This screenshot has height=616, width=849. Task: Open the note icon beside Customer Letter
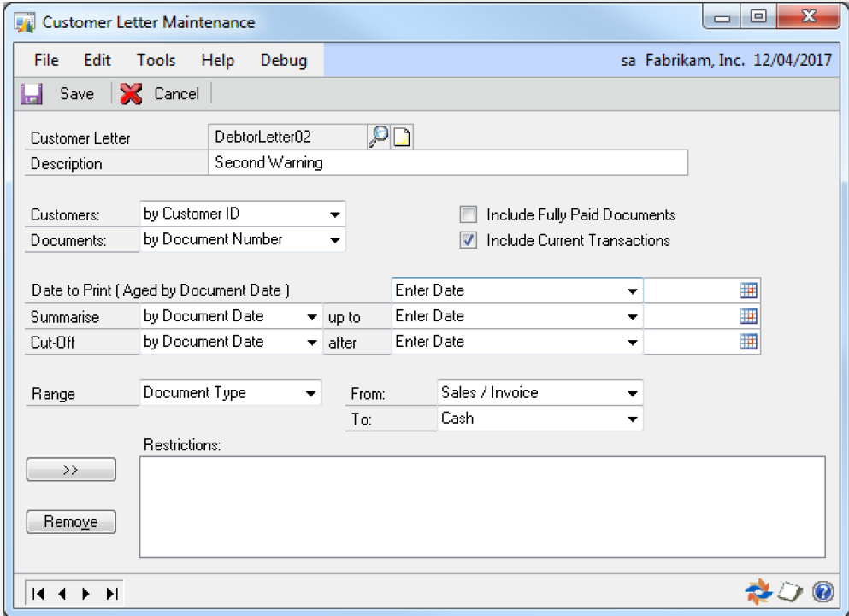click(402, 137)
